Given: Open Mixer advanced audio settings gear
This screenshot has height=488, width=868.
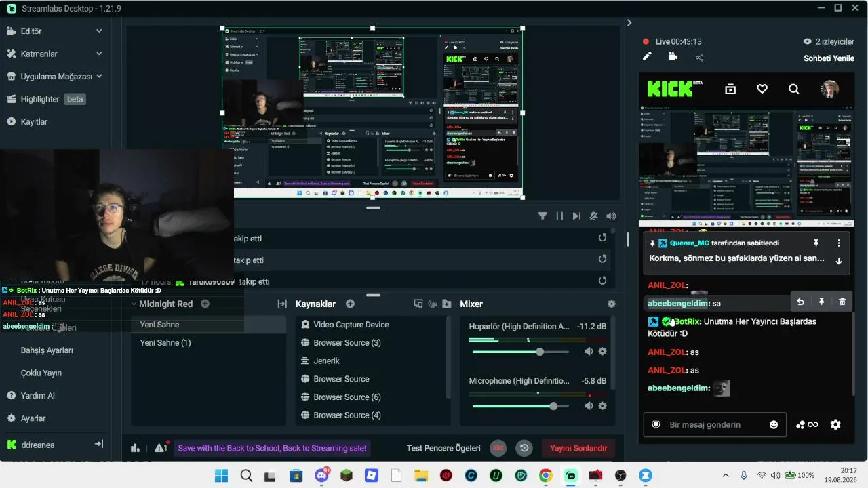Looking at the screenshot, I should (612, 304).
